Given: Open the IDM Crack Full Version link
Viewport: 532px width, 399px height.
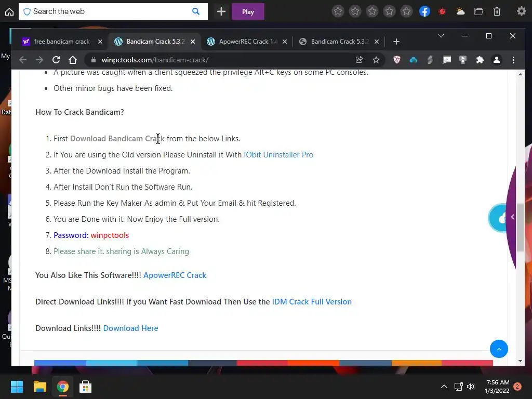Looking at the screenshot, I should (x=312, y=302).
